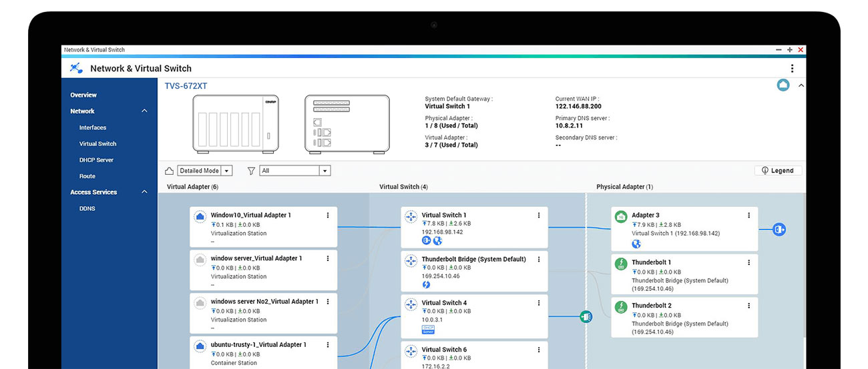This screenshot has width=868, height=369.
Task: Click the filter funnel icon
Action: [x=251, y=171]
